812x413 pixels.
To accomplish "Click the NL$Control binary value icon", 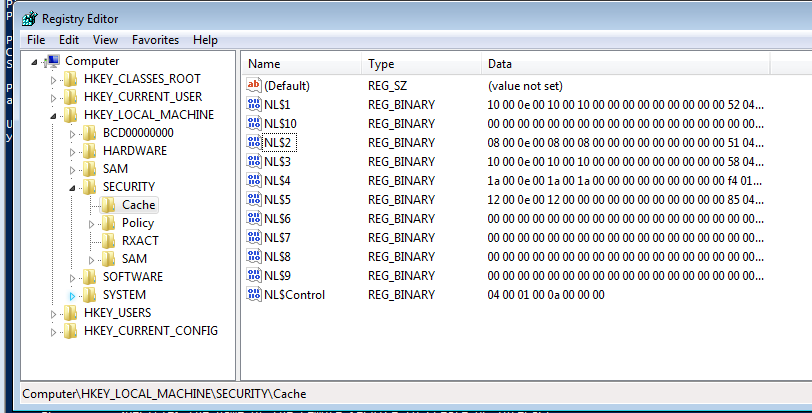I will click(x=254, y=294).
